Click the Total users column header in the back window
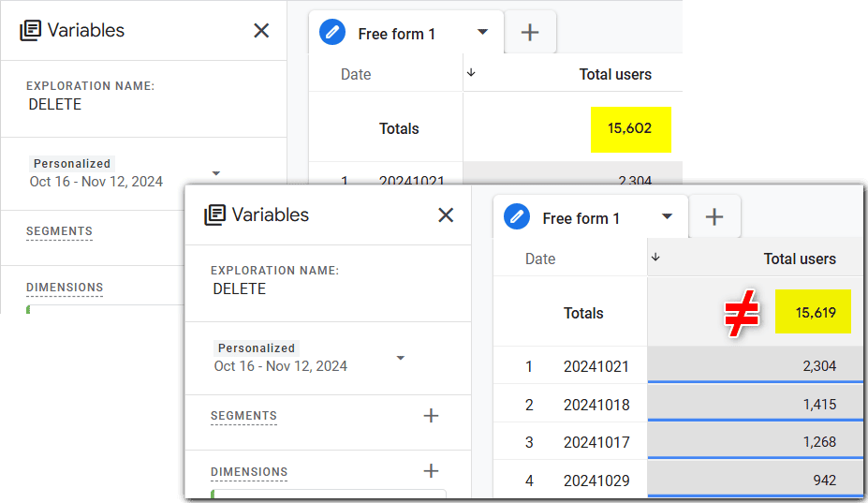The image size is (868, 503). (x=615, y=74)
